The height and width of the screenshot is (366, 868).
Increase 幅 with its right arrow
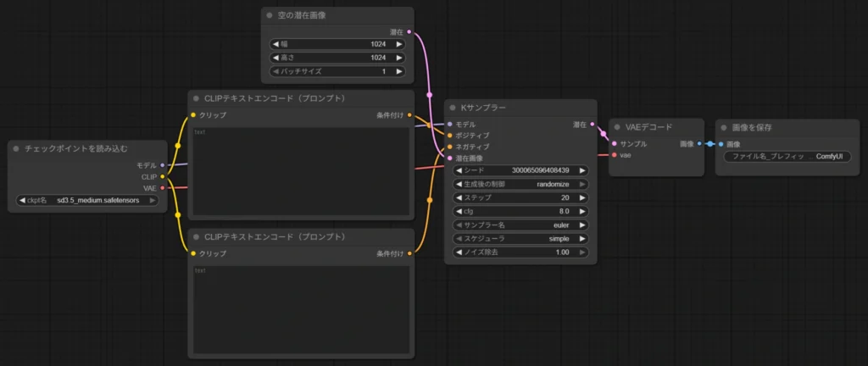coord(398,44)
